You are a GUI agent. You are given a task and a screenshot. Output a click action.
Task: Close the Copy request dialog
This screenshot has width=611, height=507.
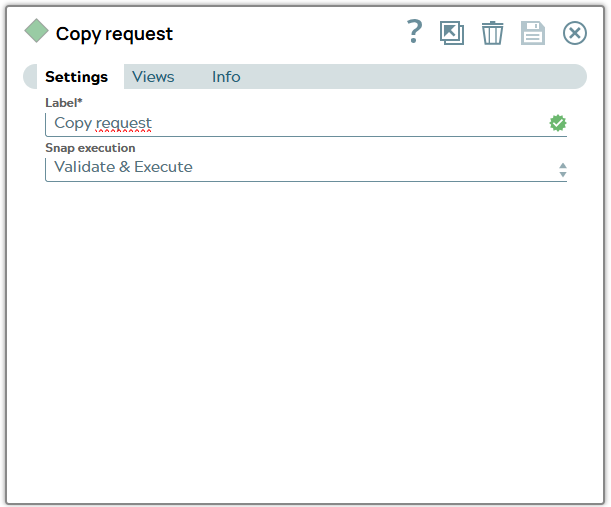(x=575, y=33)
